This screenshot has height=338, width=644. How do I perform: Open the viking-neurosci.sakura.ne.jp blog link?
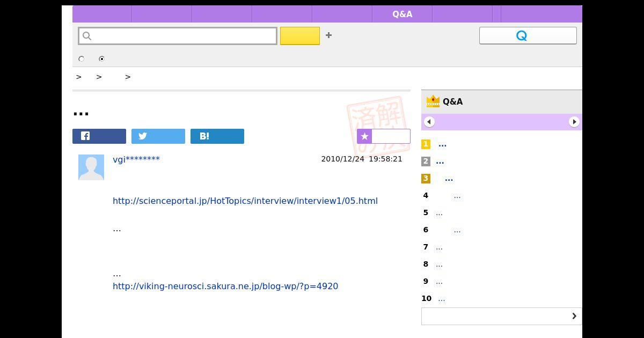point(225,286)
